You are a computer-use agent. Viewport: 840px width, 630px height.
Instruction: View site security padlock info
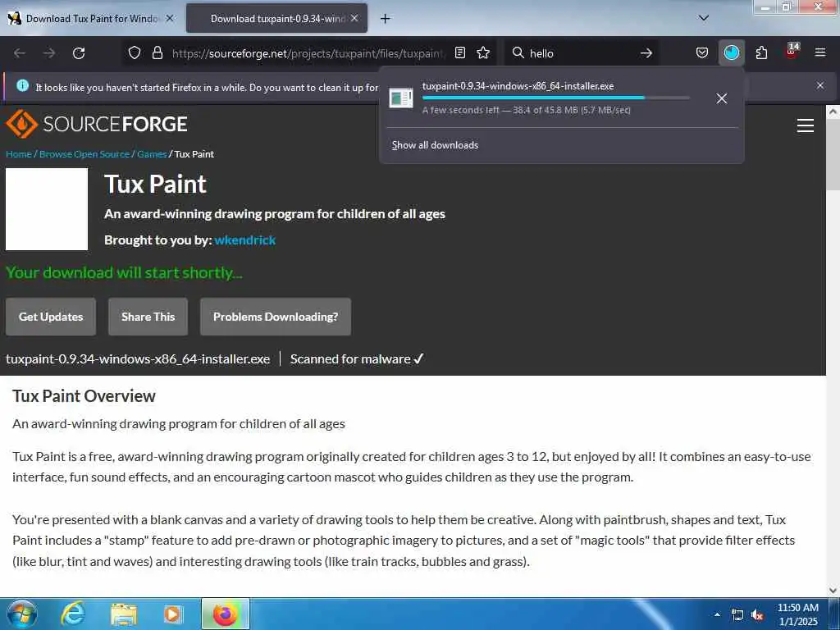tap(157, 52)
